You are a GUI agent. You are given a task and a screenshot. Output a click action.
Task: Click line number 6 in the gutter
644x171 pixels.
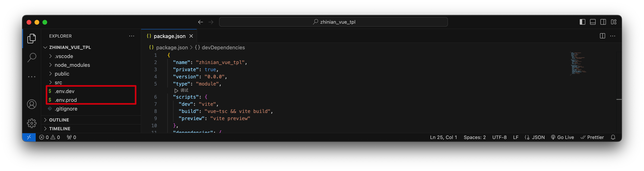(155, 97)
